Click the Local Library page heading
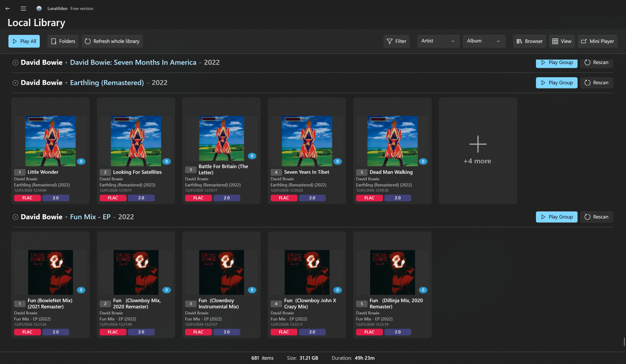Viewport: 626px width, 364px height. pos(37,23)
